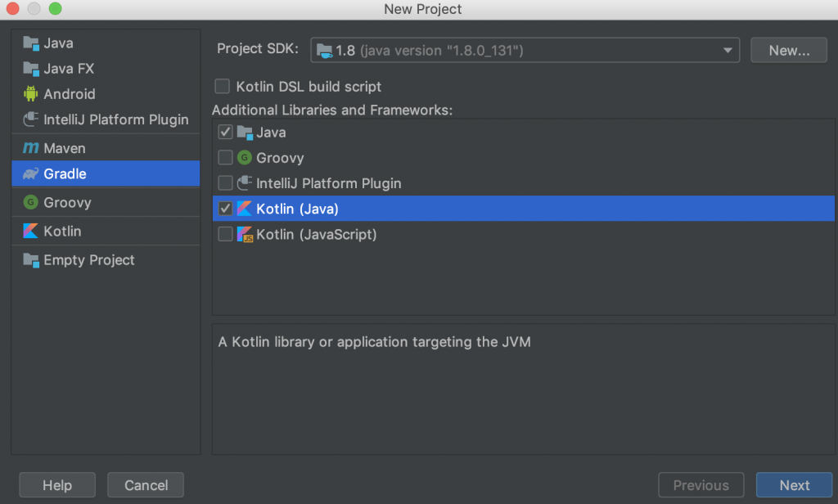Tick the Kotlin (JavaScript) checkbox

[x=226, y=235]
